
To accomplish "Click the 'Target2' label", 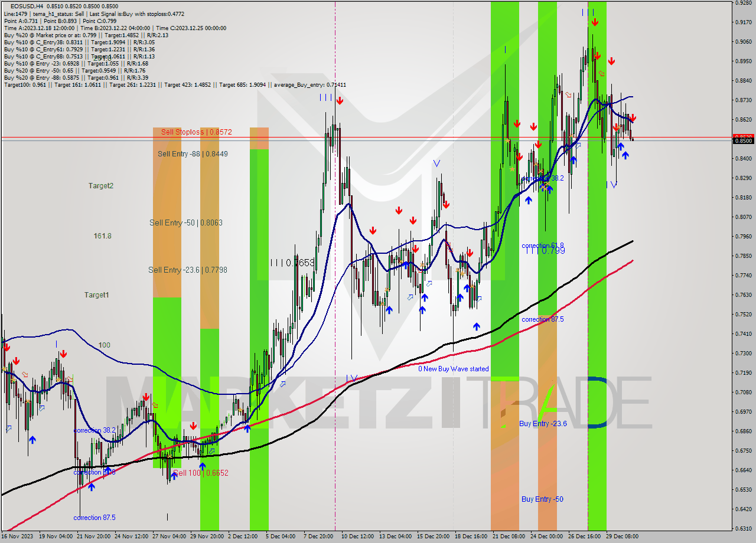I will click(101, 185).
